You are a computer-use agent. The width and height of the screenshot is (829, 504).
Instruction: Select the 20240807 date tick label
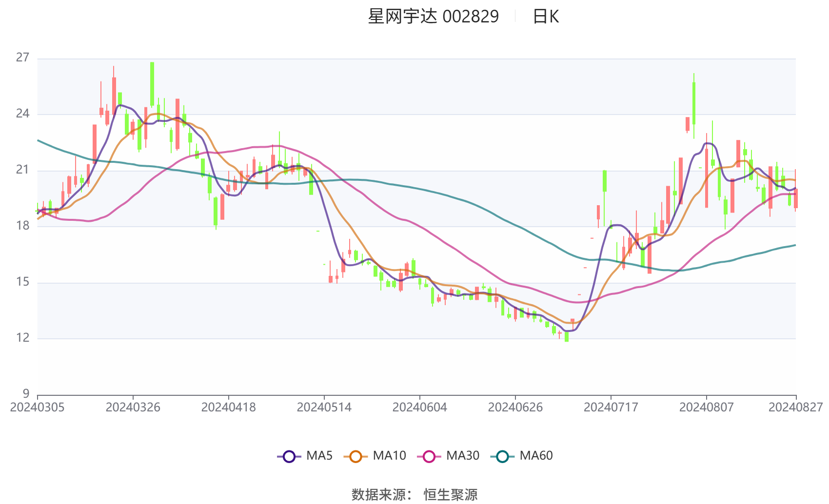pyautogui.click(x=707, y=407)
